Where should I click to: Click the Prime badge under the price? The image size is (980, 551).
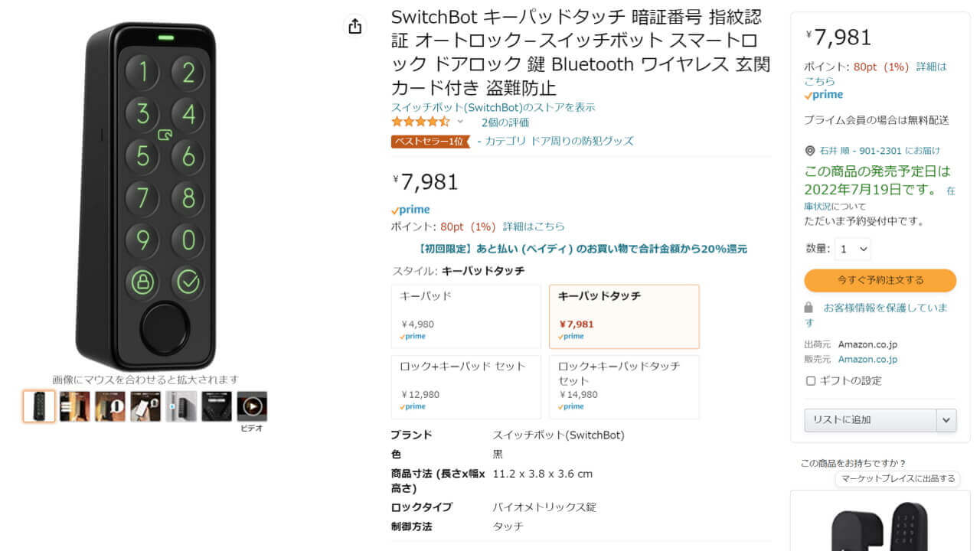coord(410,209)
